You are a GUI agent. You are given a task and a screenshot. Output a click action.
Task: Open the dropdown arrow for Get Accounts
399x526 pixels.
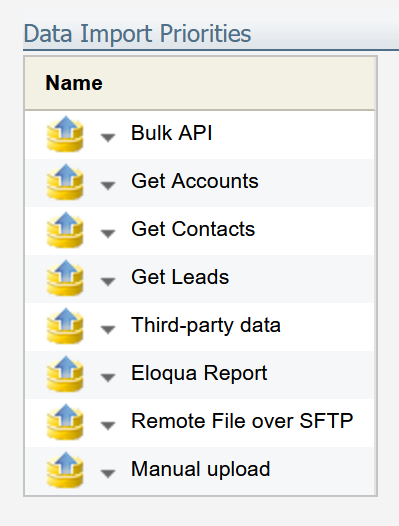click(108, 185)
